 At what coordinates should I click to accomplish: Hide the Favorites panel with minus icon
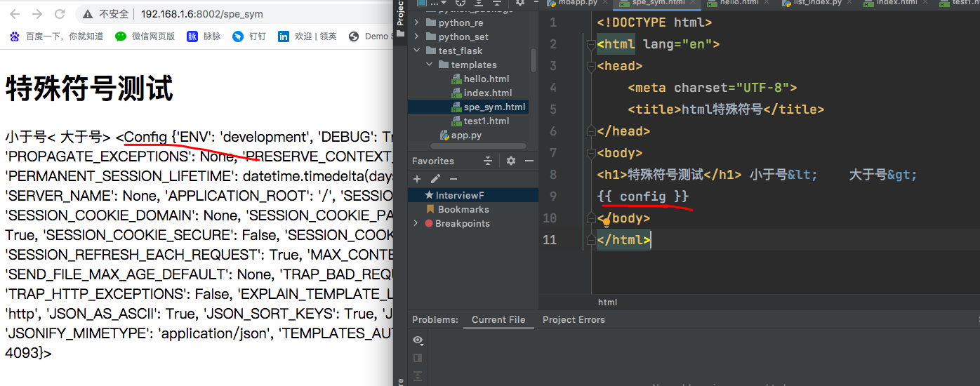tap(529, 161)
